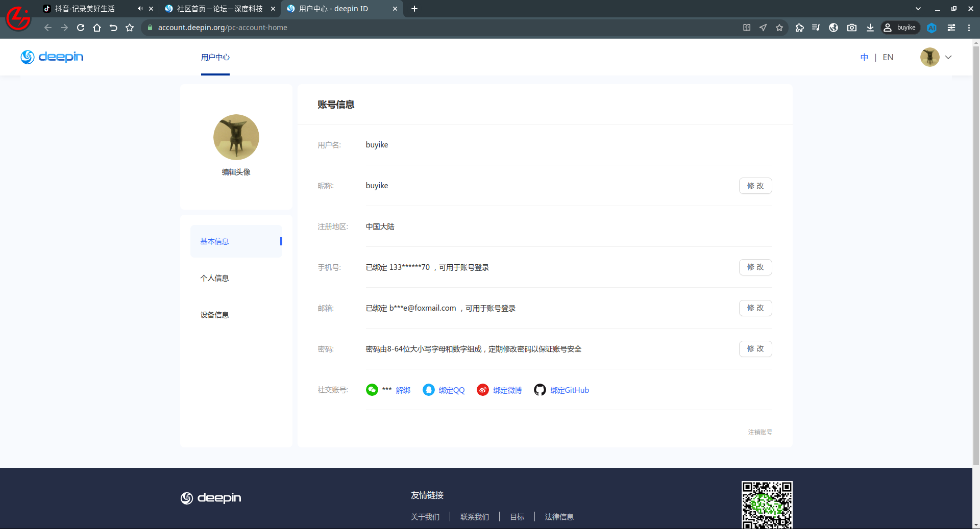980x529 pixels.
Task: Open the buyike browser profile menu
Action: point(900,28)
